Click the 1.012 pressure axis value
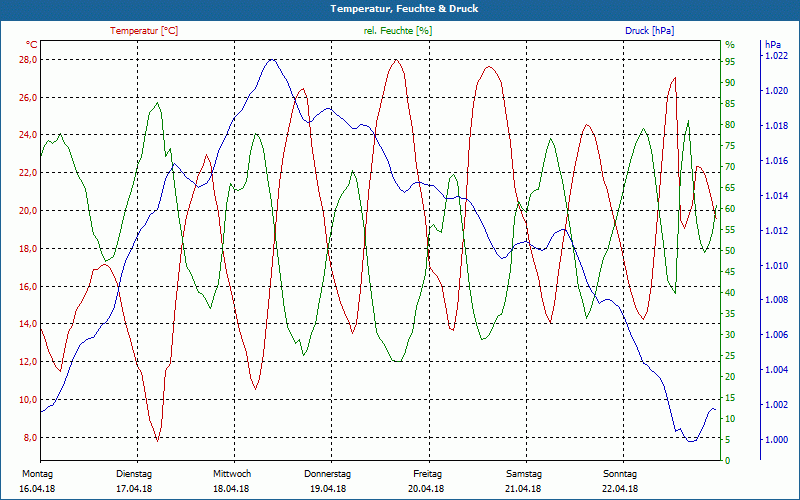This screenshot has width=800, height=500. (777, 231)
